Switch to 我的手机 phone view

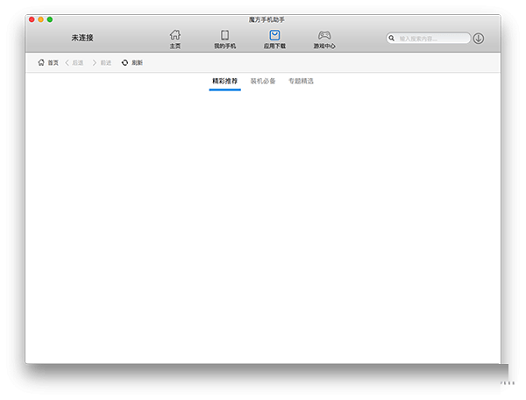pos(225,39)
